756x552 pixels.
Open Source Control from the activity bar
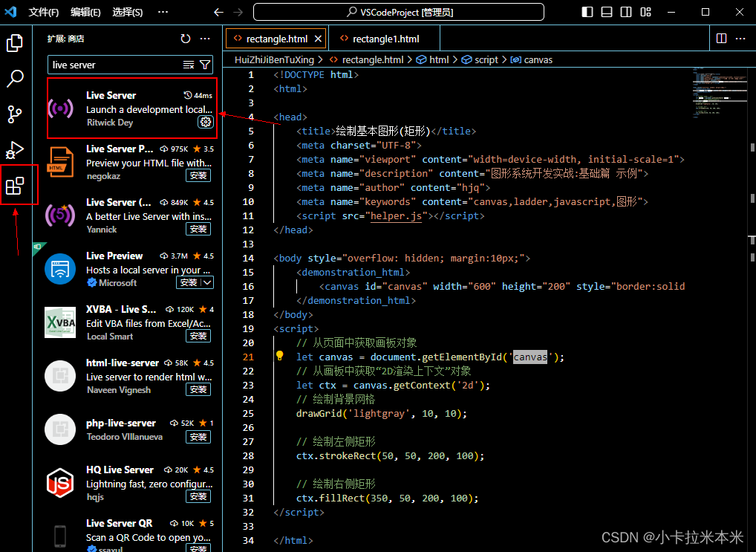click(x=15, y=114)
